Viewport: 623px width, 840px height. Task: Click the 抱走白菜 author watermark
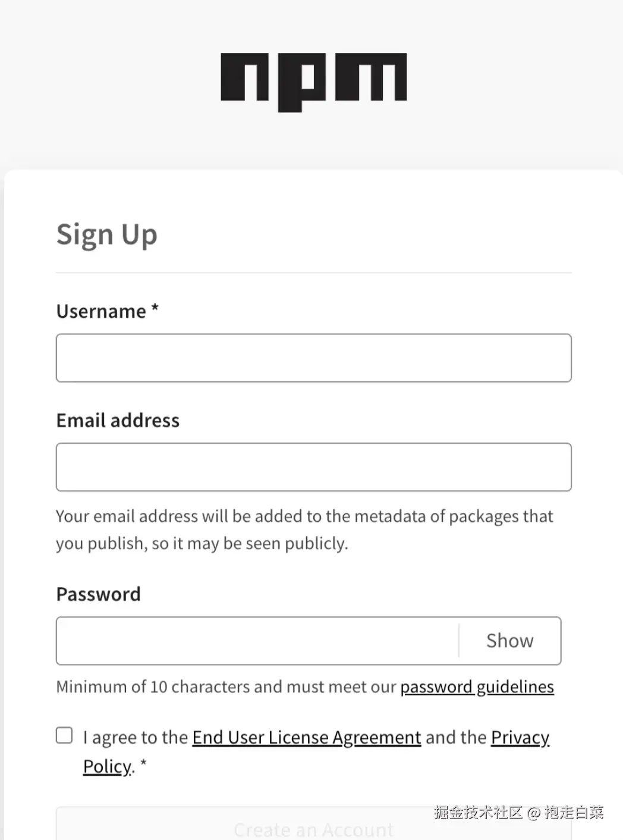click(574, 812)
